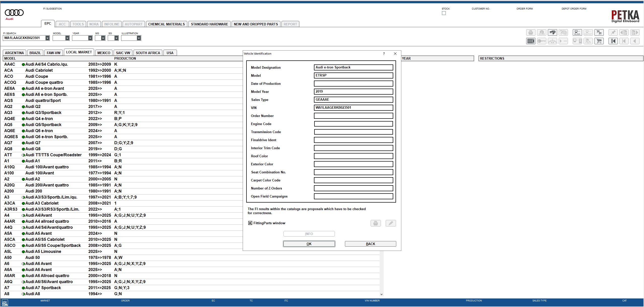Click the BACK button in dialog
The width and height of the screenshot is (644, 307).
(x=370, y=244)
